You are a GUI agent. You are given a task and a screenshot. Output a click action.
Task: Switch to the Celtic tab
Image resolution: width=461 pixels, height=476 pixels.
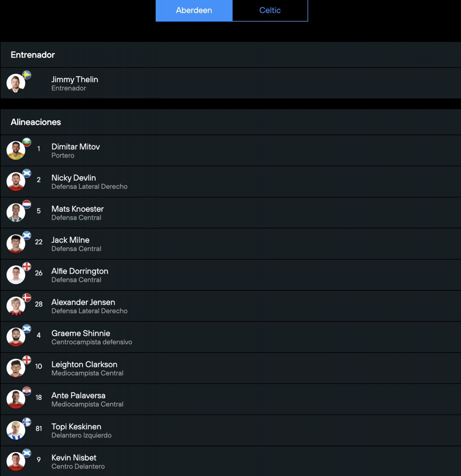(270, 10)
